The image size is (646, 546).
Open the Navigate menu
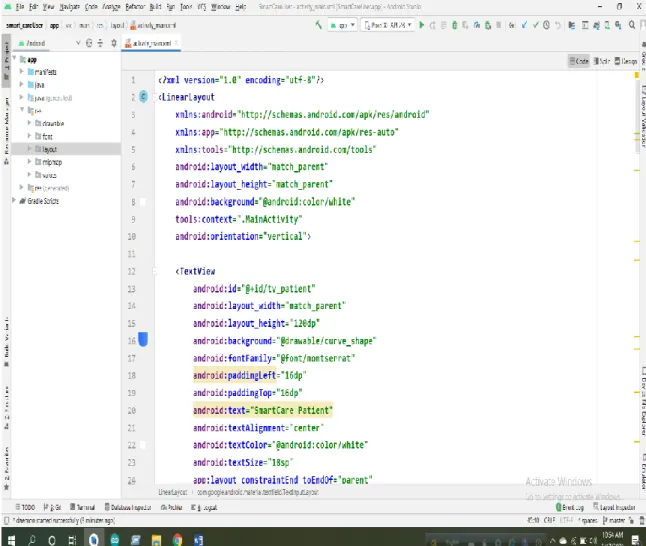(69, 7)
